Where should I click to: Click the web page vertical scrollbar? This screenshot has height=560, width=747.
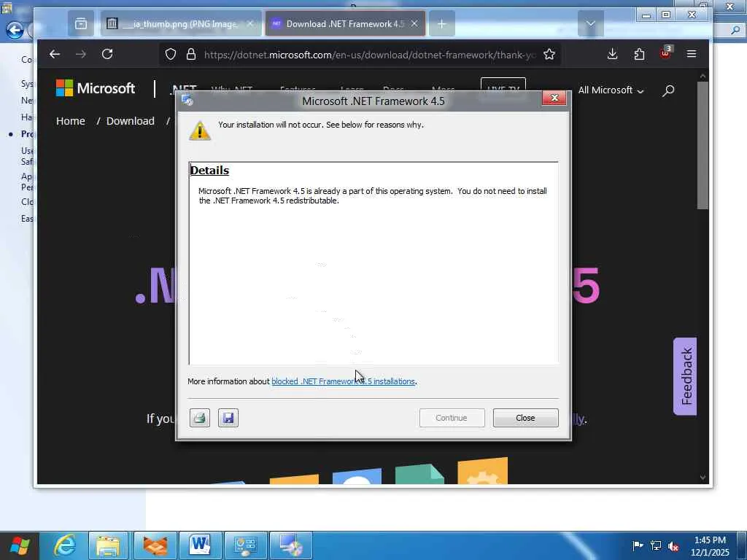pos(703,145)
